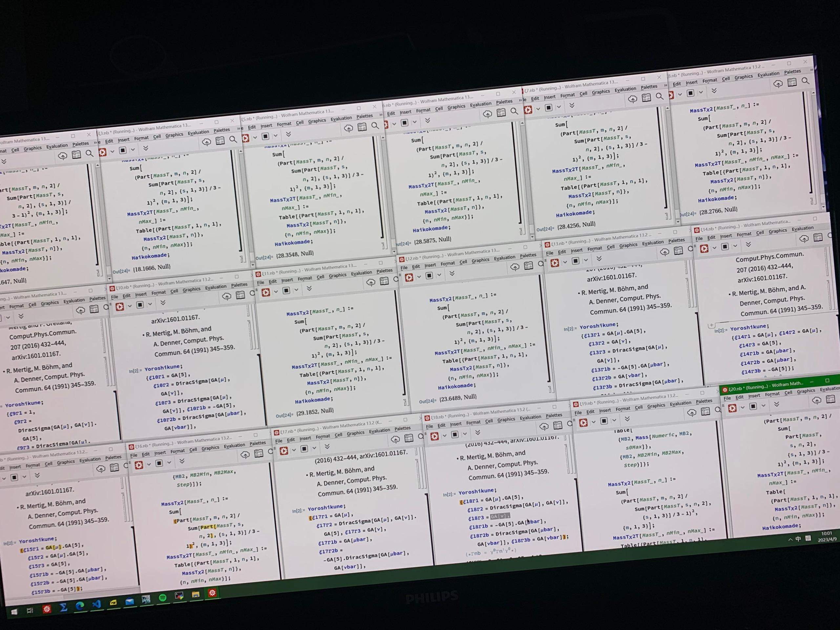Open the Edit menu in ξ20.nb

point(739,397)
